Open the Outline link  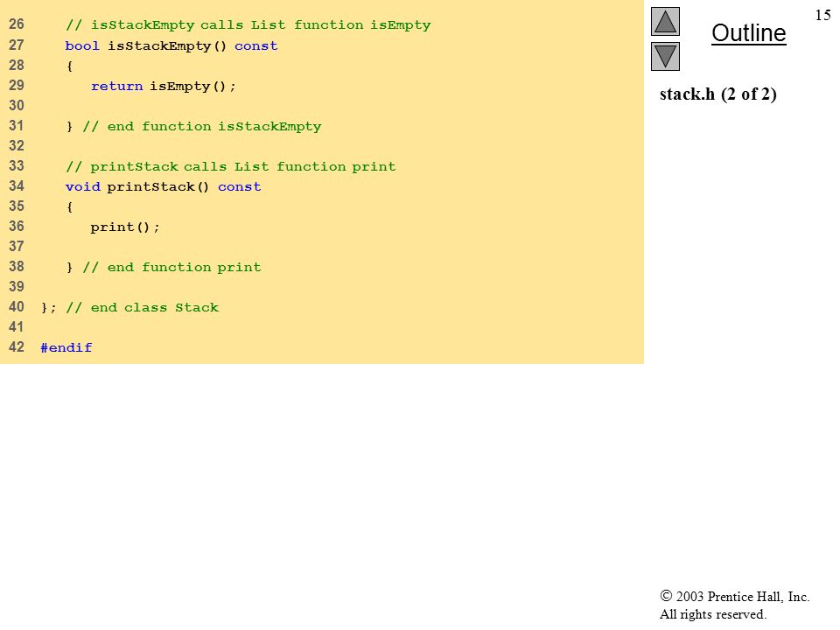click(748, 33)
